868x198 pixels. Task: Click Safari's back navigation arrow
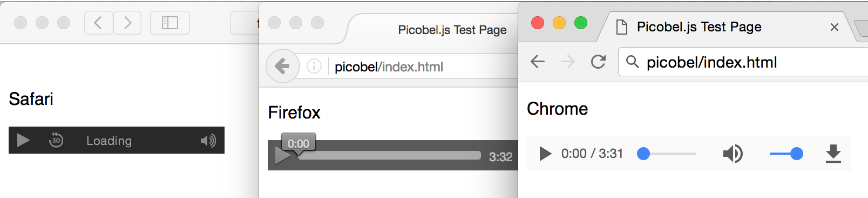click(x=98, y=23)
